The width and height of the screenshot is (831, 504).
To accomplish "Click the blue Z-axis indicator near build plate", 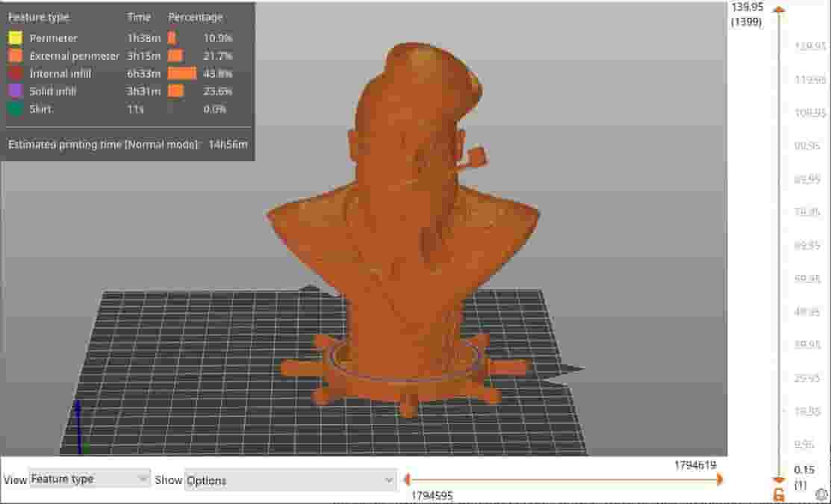I will (x=78, y=418).
